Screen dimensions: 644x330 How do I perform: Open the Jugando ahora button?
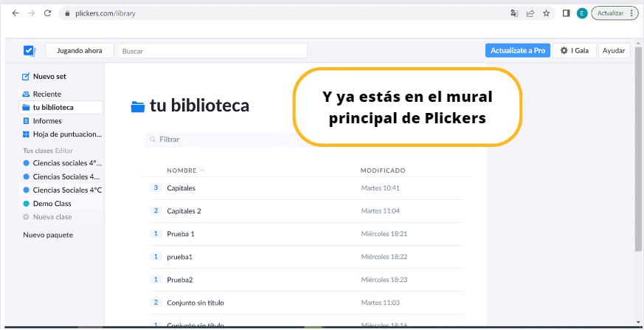(80, 50)
